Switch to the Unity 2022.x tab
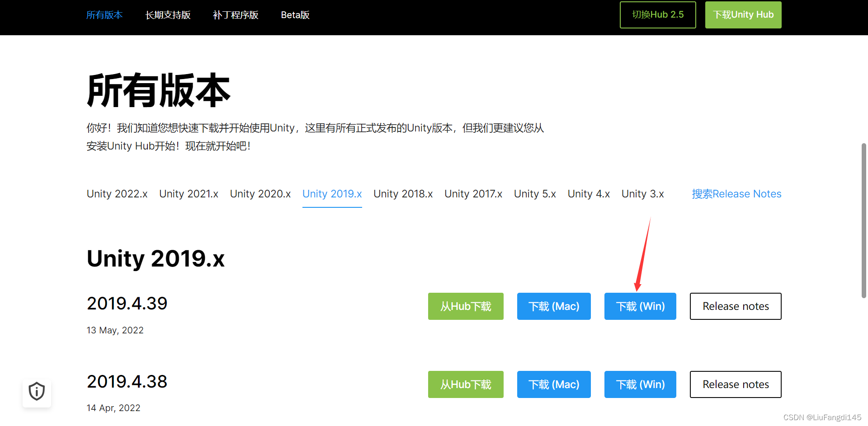868x426 pixels. pyautogui.click(x=117, y=194)
